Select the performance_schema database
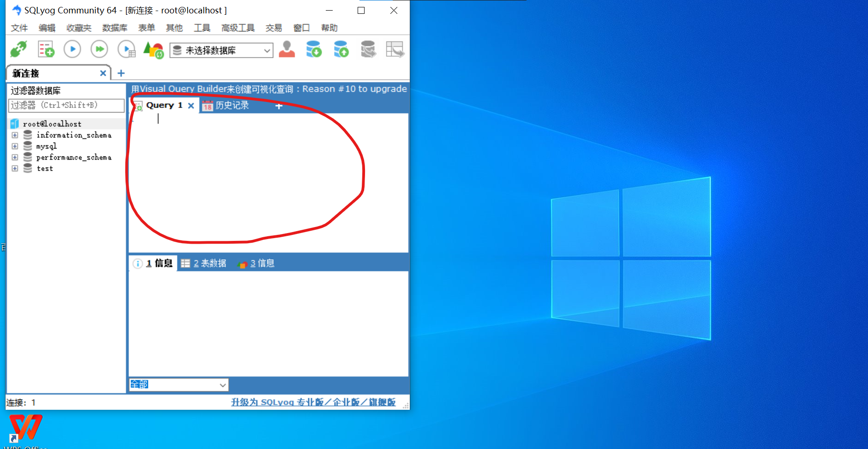The image size is (868, 449). (74, 157)
